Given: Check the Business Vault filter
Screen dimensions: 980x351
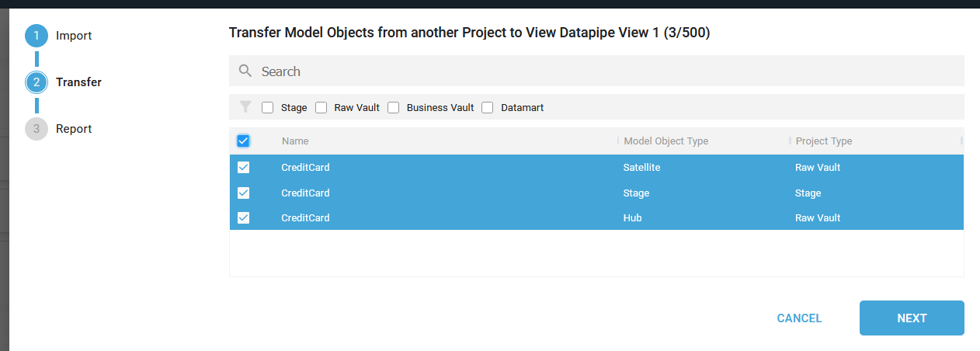Looking at the screenshot, I should [394, 108].
